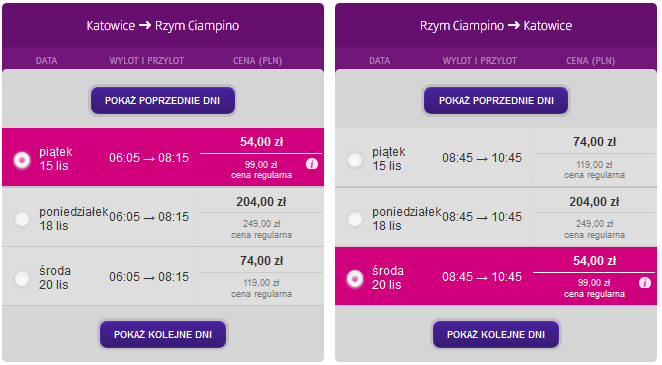Open info icon on outbound 54,00 zł fare

click(x=312, y=164)
